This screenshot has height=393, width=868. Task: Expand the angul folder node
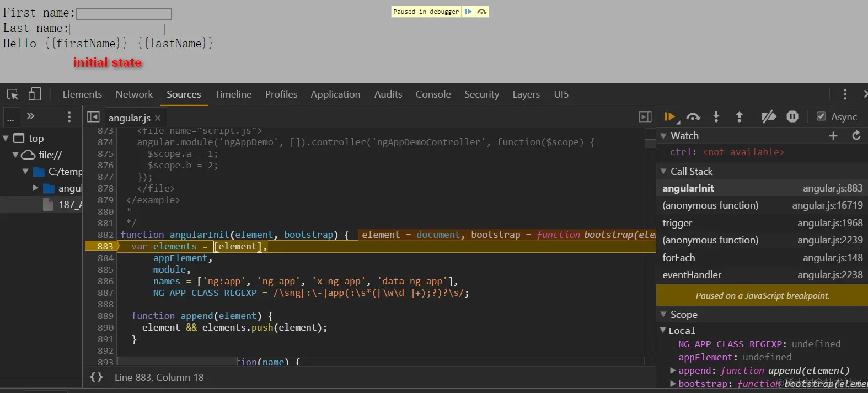point(35,188)
